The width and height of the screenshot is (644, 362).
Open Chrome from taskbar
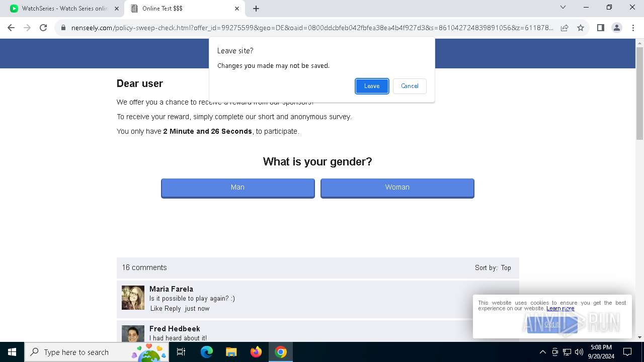281,352
